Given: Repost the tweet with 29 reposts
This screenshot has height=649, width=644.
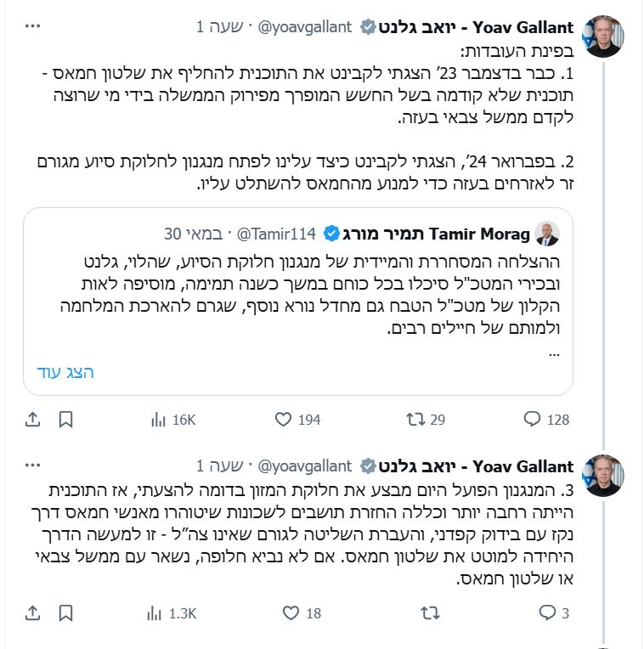Looking at the screenshot, I should pos(426,419).
